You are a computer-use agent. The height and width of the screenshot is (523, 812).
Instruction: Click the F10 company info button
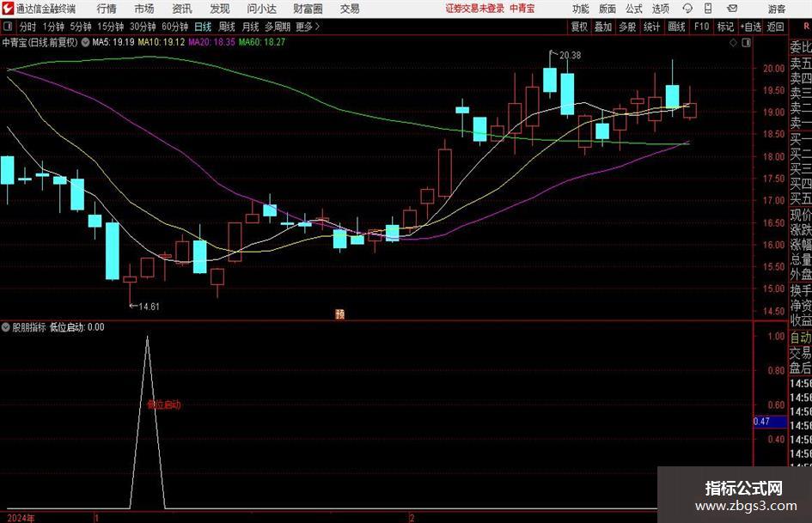pyautogui.click(x=701, y=27)
